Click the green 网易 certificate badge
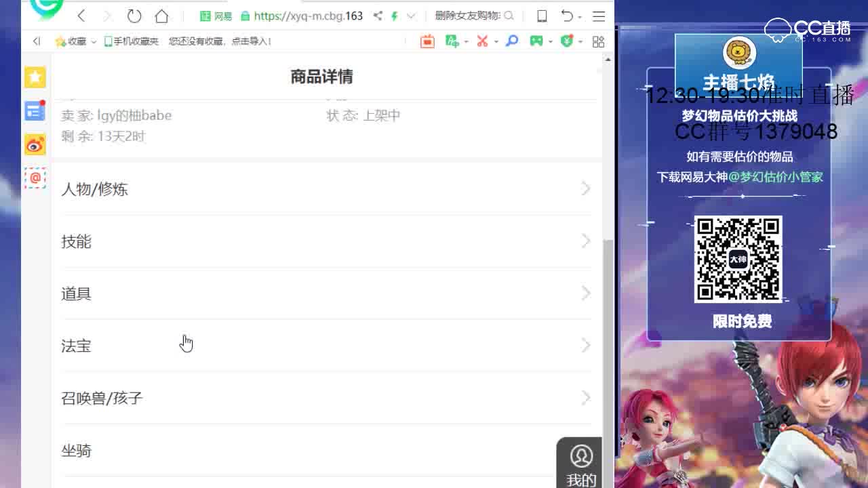This screenshot has width=868, height=488. click(x=216, y=16)
